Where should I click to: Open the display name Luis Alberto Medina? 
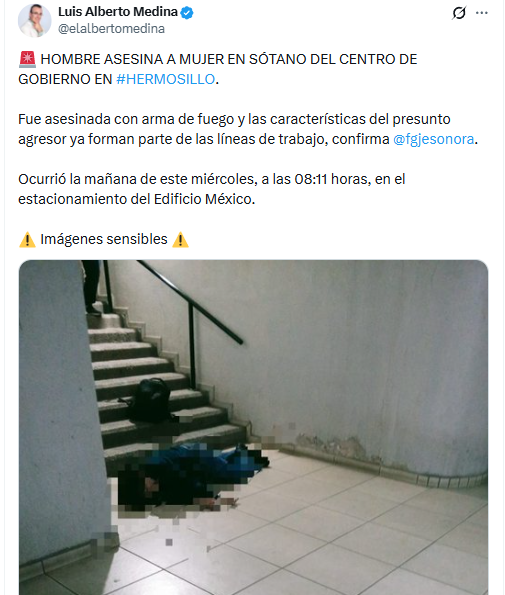coord(118,12)
